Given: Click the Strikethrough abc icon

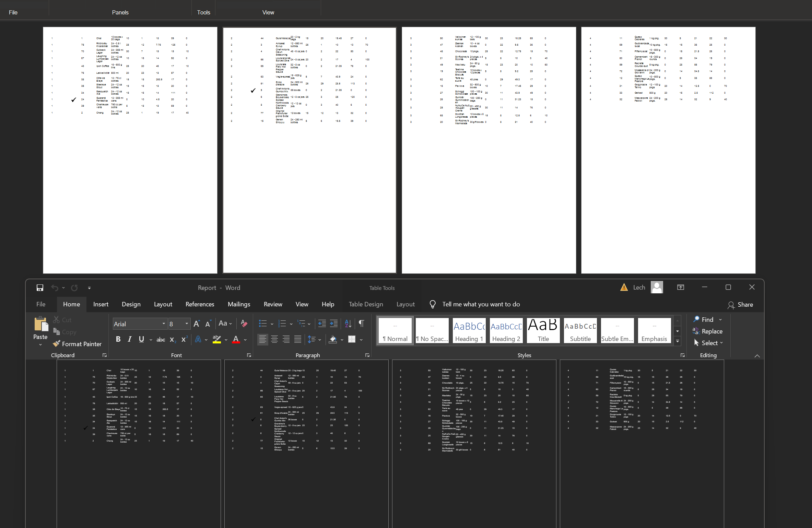Looking at the screenshot, I should tap(161, 339).
